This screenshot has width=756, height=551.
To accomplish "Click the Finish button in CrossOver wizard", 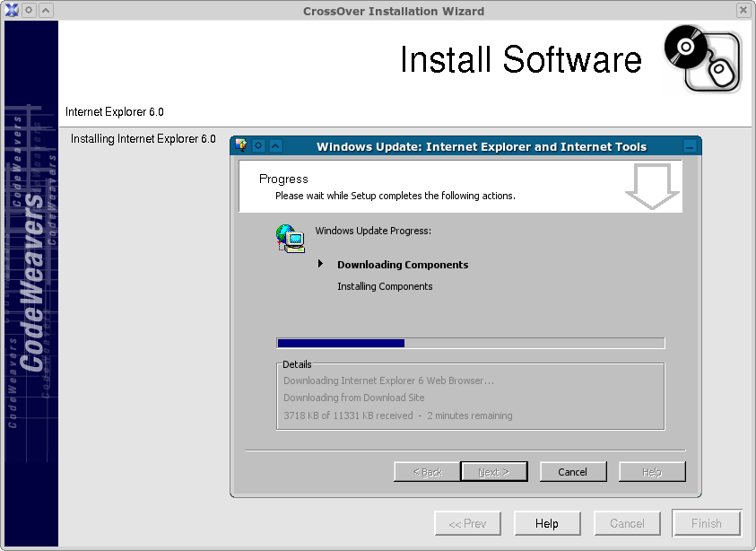I will [x=707, y=523].
